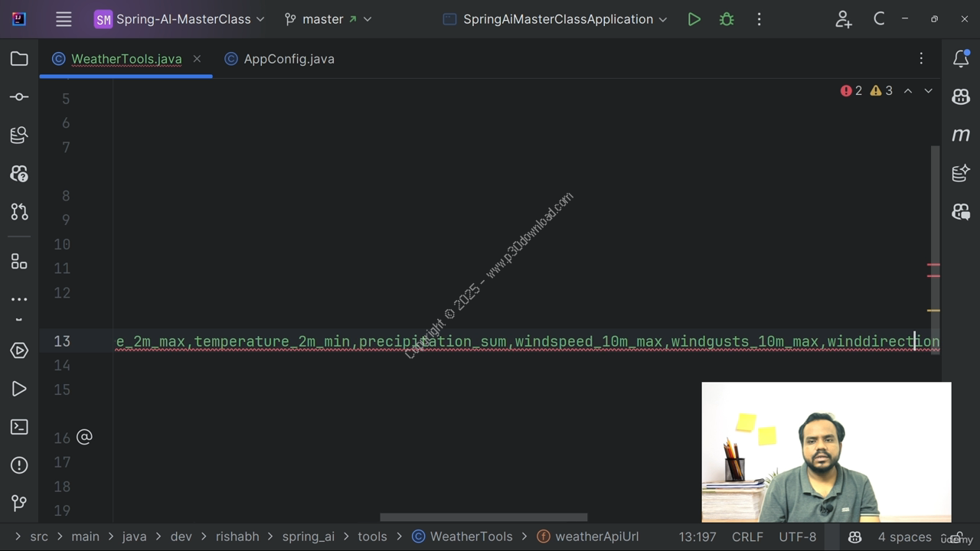
Task: Open the Commit tool window
Action: coord(19,97)
